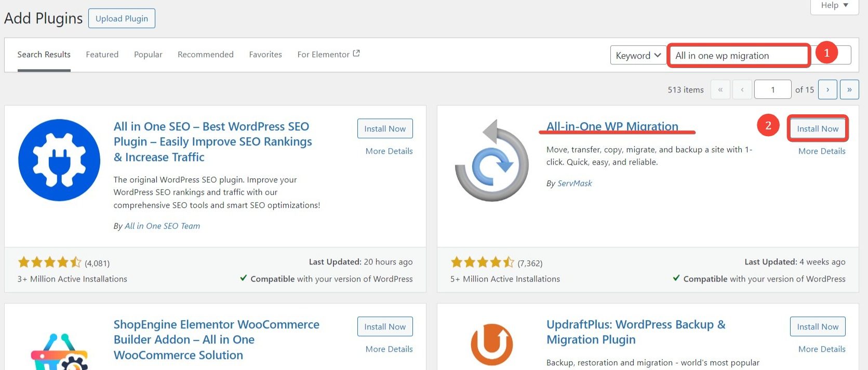Open the All in One SEO plugin title link

click(213, 142)
